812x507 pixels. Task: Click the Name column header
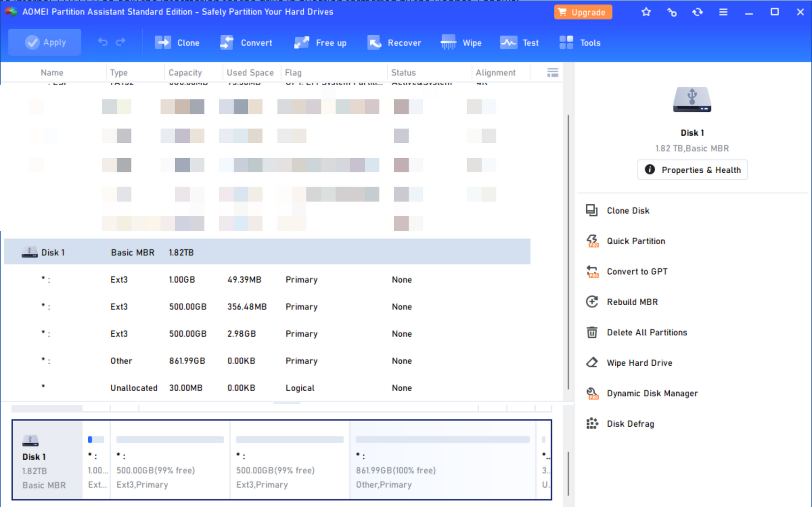coord(52,73)
